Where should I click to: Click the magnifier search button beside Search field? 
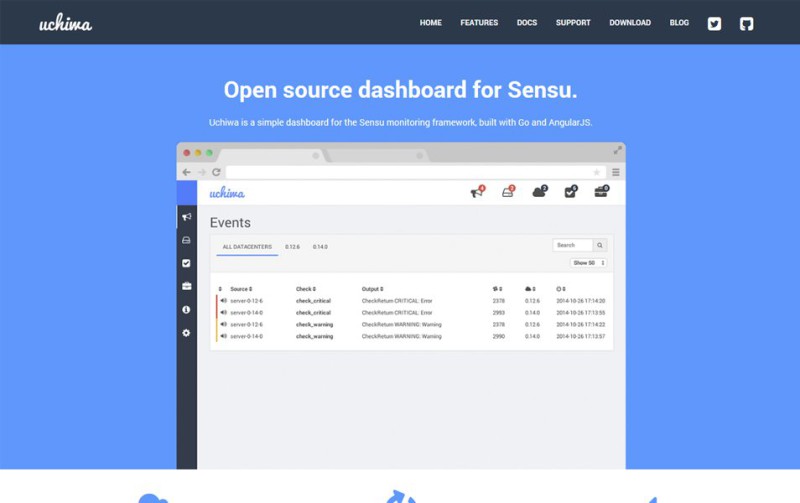(600, 245)
